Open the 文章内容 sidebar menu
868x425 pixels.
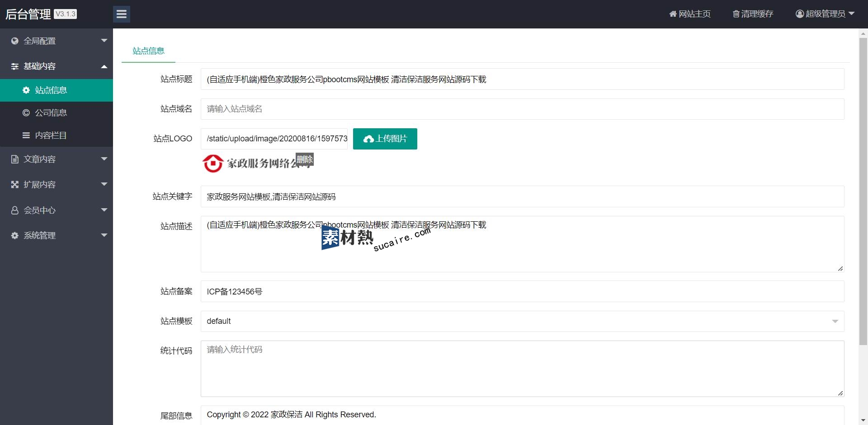pyautogui.click(x=57, y=159)
